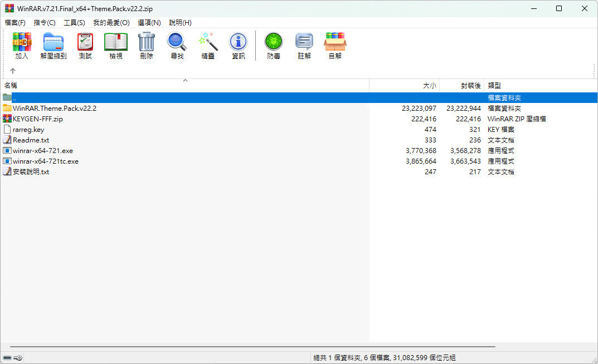Open the 選項(N) menu
This screenshot has width=598, height=364.
[149, 23]
